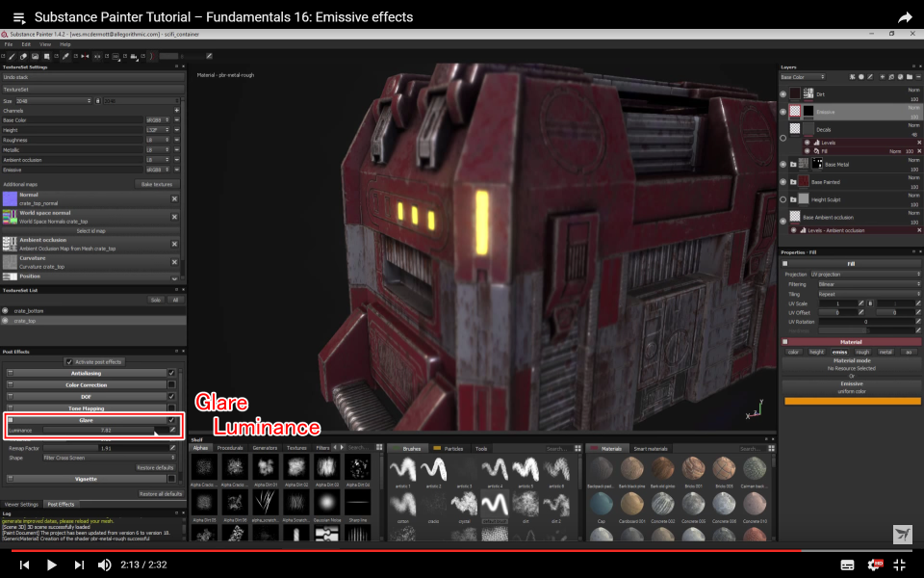The width and height of the screenshot is (924, 578).
Task: Open the orange Emissive uniform color swatch
Action: tap(852, 401)
